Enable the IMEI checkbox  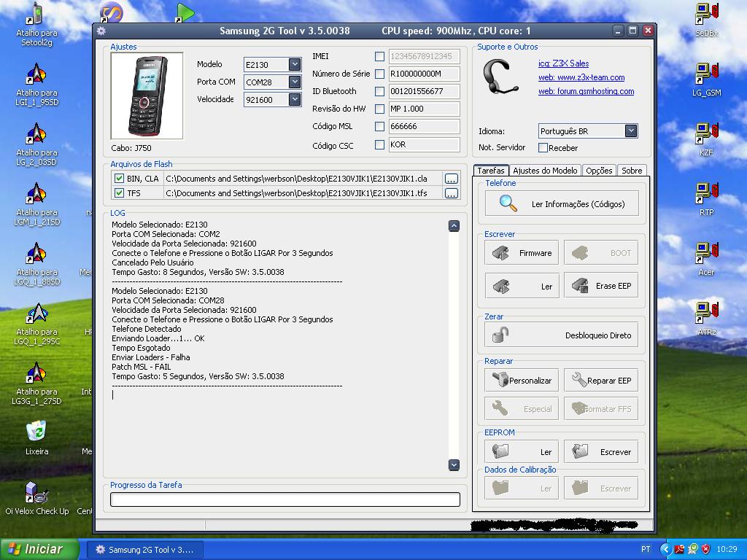(x=379, y=56)
